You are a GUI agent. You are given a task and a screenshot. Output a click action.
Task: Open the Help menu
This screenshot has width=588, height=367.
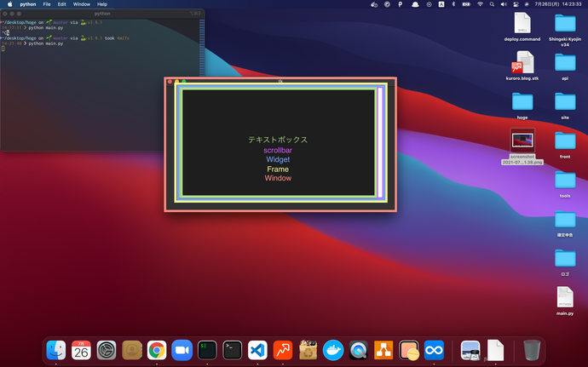(102, 4)
